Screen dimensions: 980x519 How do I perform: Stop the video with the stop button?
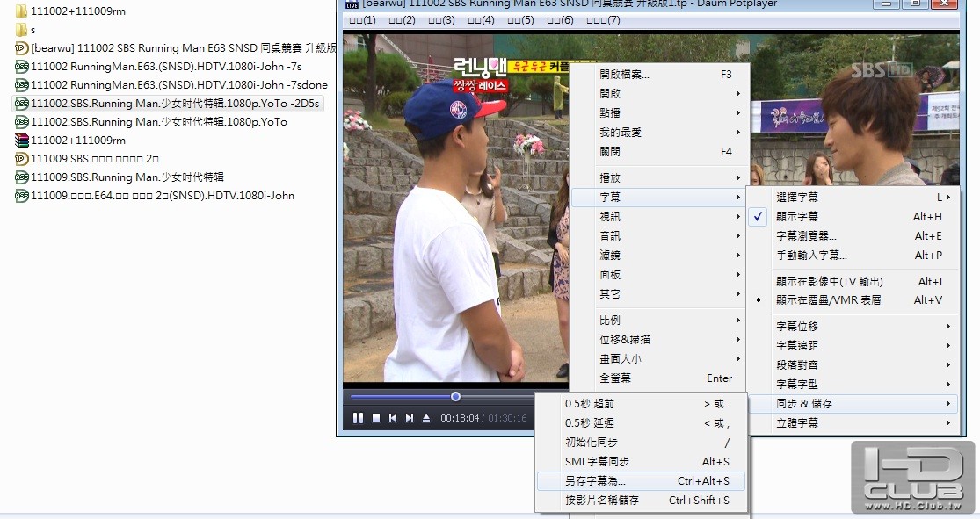point(375,418)
